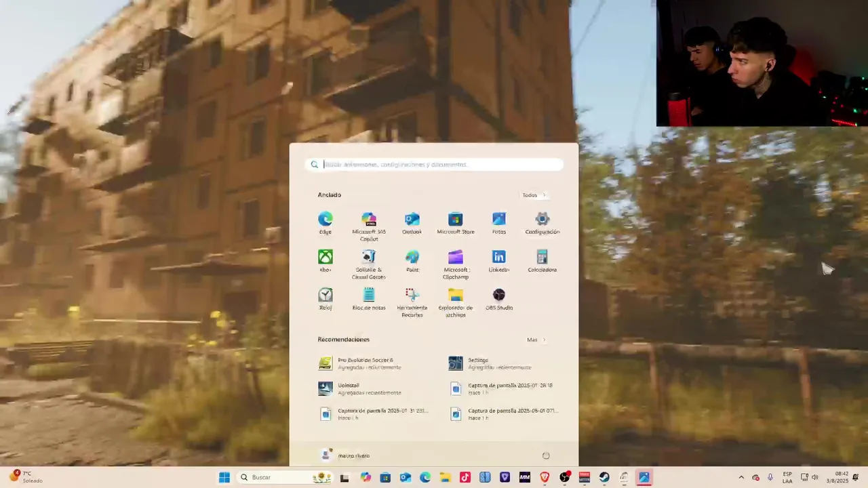
Task: Open Captura de pantalla 2025-07-31 file
Action: tap(372, 413)
